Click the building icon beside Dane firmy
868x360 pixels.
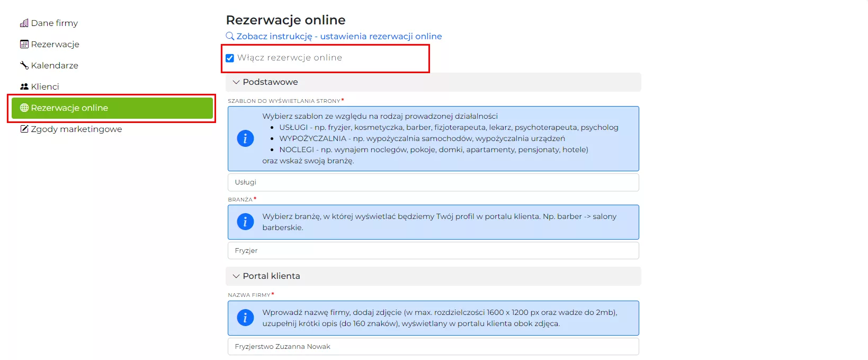pyautogui.click(x=24, y=23)
